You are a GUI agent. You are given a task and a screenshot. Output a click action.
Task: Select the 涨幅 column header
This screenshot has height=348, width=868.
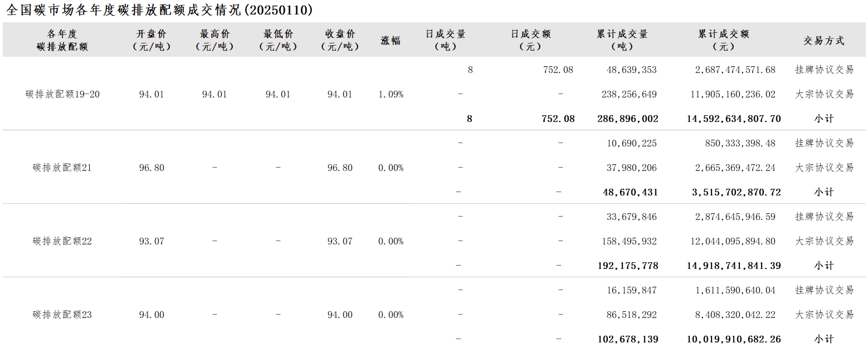click(x=391, y=41)
